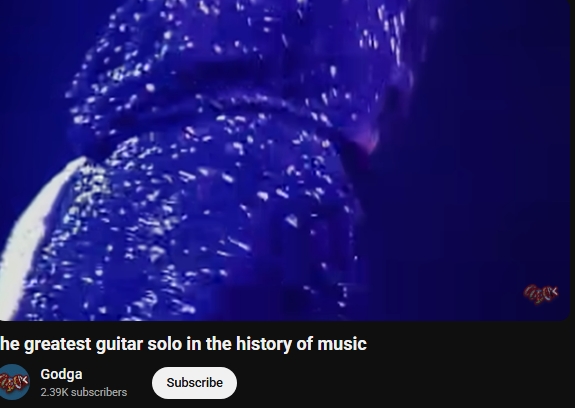The height and width of the screenshot is (408, 575).
Task: Click the red watermark logo in the video corner
Action: (541, 294)
